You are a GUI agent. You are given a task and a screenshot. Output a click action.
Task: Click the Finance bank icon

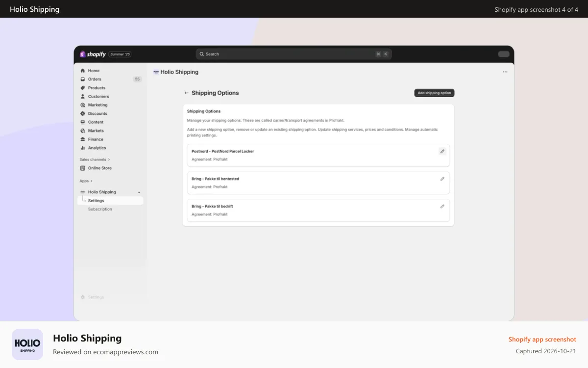click(83, 139)
